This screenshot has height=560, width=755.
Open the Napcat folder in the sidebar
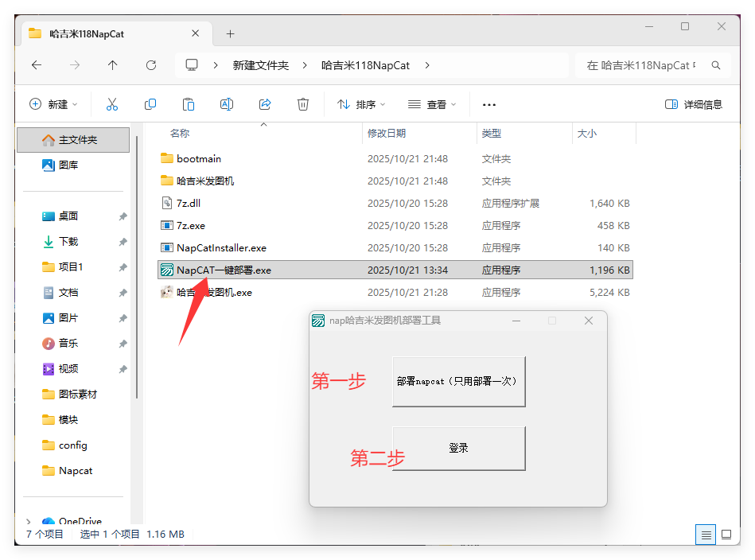[70, 470]
